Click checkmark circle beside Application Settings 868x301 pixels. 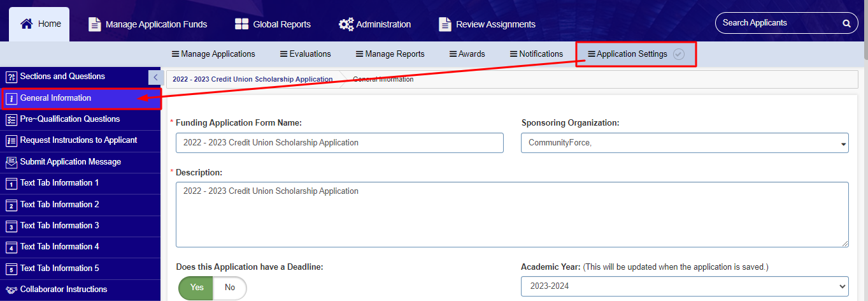(x=679, y=54)
